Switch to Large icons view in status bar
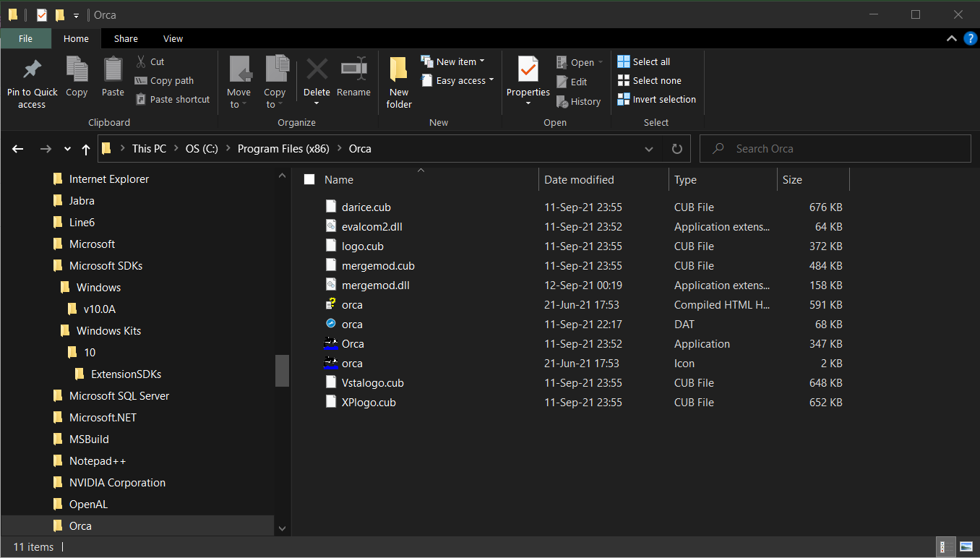 pyautogui.click(x=966, y=546)
